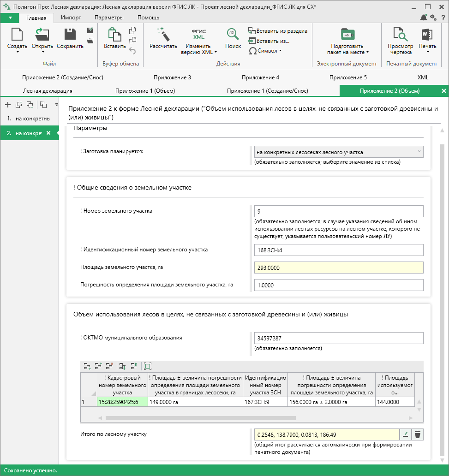This screenshot has width=449, height=476.
Task: Expand table to full screen icon
Action: (x=148, y=366)
